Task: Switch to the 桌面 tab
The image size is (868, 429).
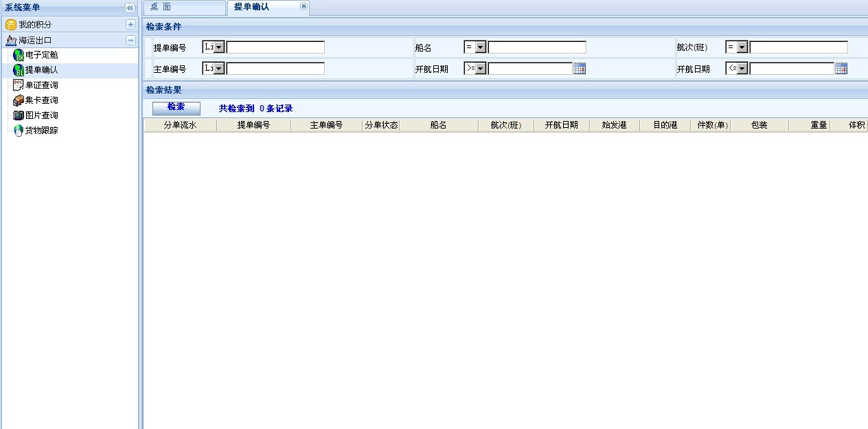Action: tap(161, 7)
